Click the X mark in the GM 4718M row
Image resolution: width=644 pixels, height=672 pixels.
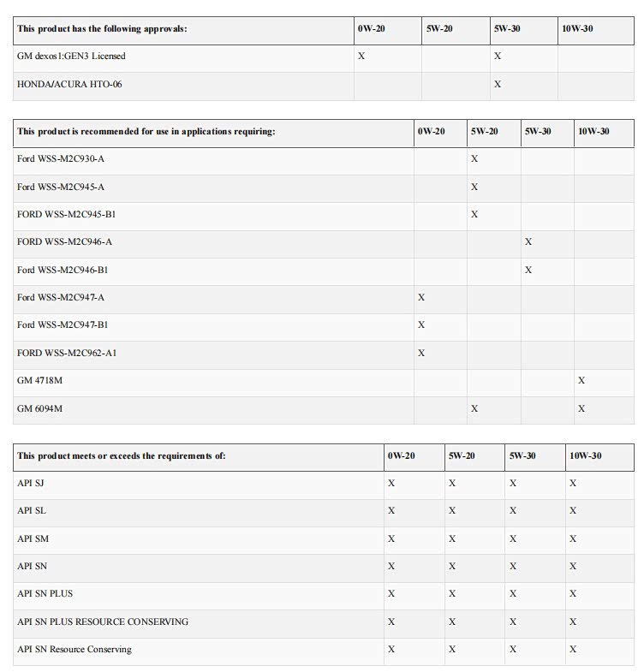581,380
